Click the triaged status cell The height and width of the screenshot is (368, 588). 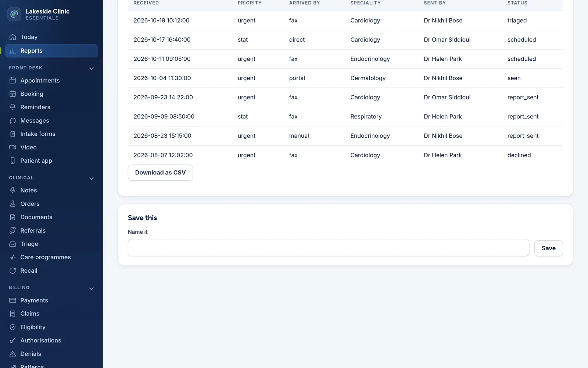coord(517,21)
